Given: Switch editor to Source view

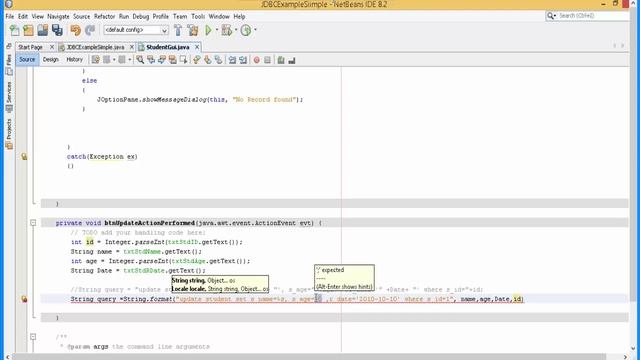Looking at the screenshot, I should (27, 60).
